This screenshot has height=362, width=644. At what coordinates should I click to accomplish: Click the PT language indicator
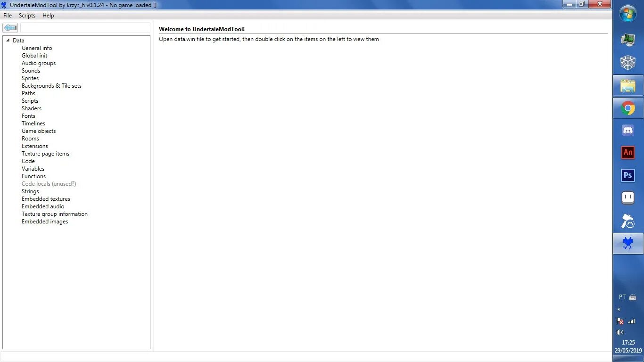622,297
